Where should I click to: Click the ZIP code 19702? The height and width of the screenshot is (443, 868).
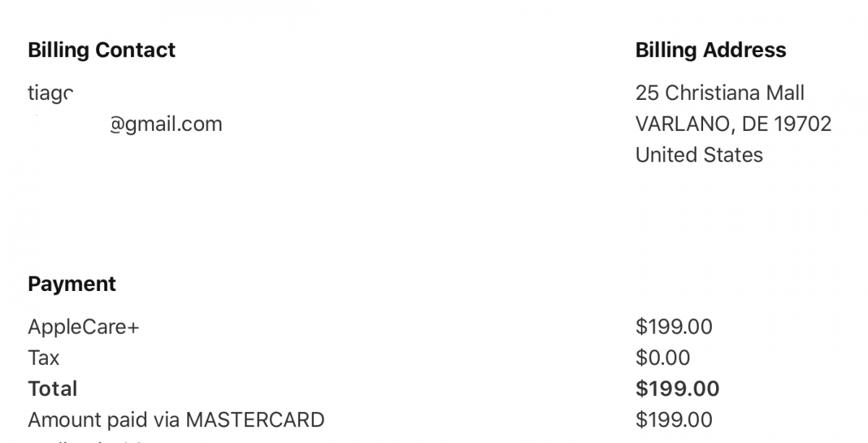coord(803,124)
